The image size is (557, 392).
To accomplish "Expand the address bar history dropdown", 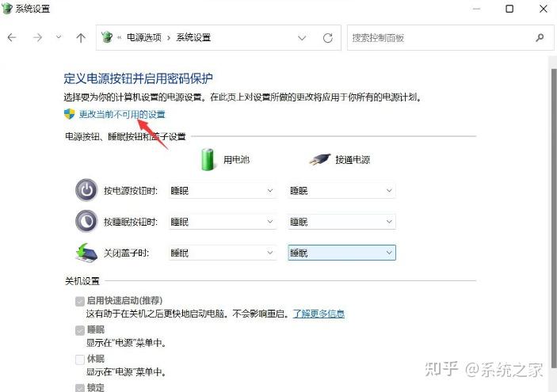I will coord(302,38).
